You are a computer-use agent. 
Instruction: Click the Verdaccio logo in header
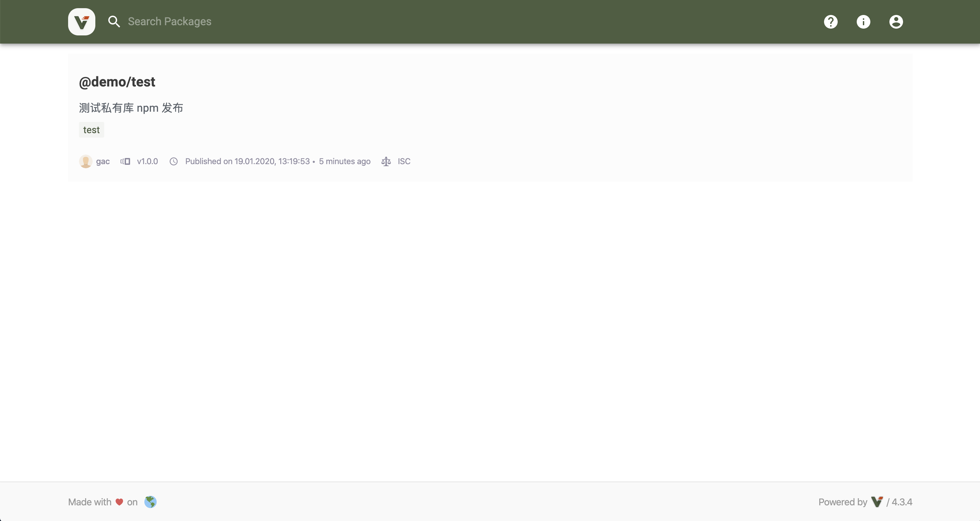click(x=81, y=22)
